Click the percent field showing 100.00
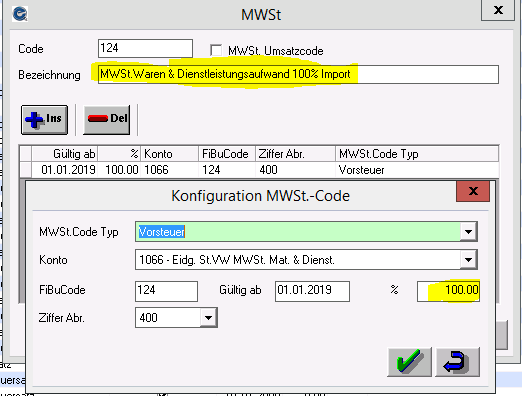Screen dimensions: 522x396 pyautogui.click(x=448, y=291)
